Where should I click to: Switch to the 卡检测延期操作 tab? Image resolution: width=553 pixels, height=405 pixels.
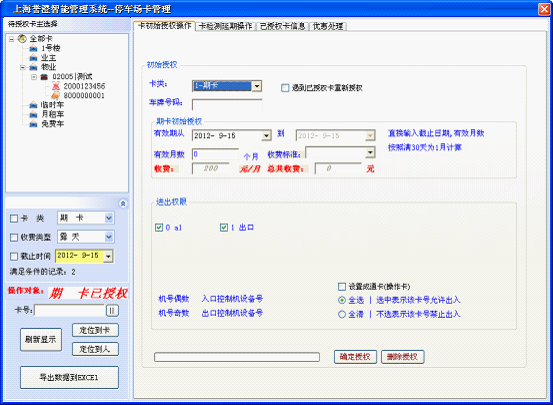226,26
